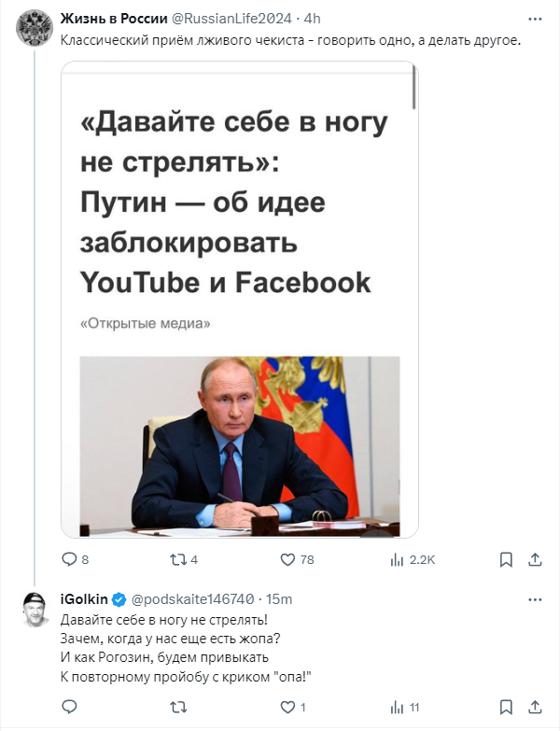View analytics showing 2.2K views

click(413, 559)
